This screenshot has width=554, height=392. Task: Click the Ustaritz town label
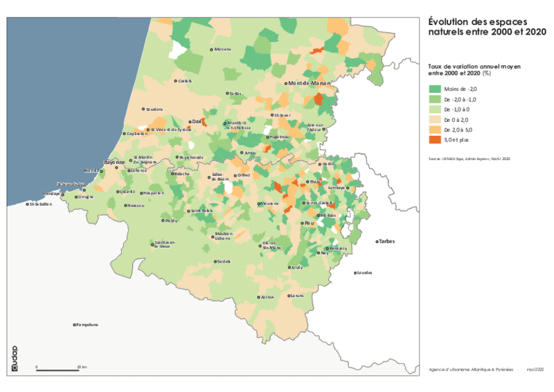pyautogui.click(x=127, y=192)
